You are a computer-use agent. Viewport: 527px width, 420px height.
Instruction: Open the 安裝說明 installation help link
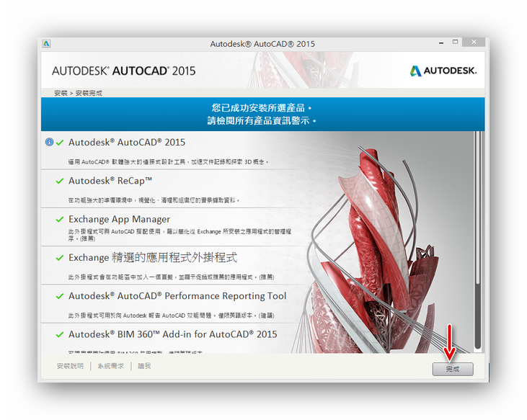[70, 366]
